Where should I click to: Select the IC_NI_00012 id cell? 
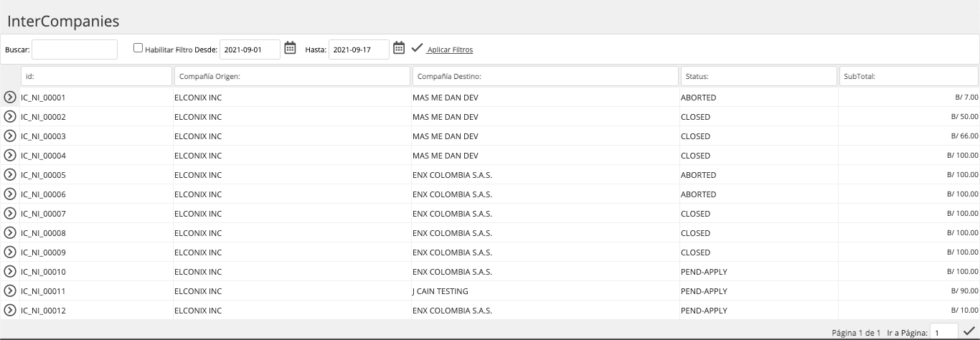tap(43, 310)
